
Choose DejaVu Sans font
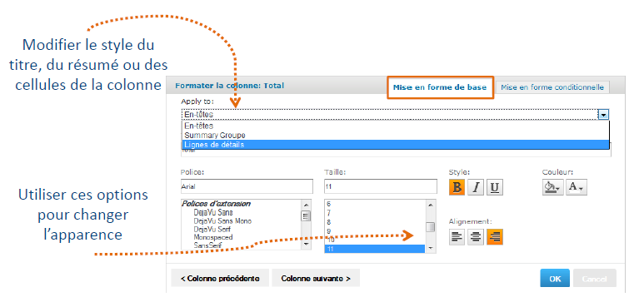click(x=213, y=212)
